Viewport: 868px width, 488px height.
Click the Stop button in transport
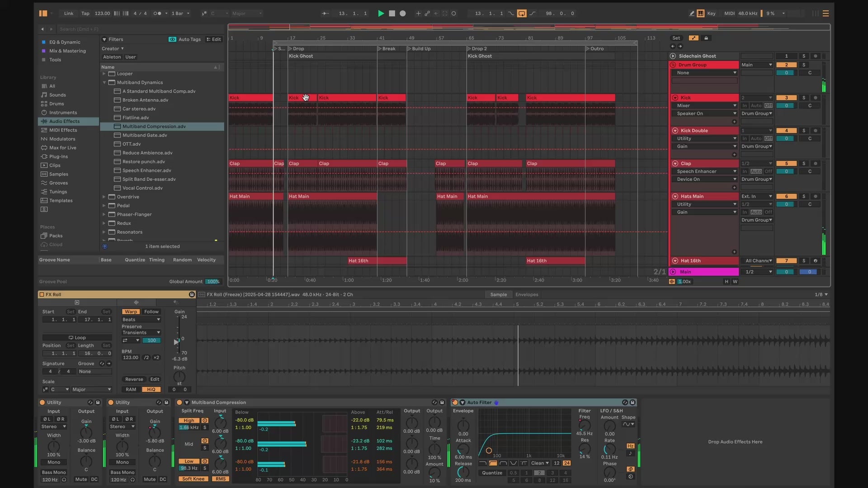point(392,14)
